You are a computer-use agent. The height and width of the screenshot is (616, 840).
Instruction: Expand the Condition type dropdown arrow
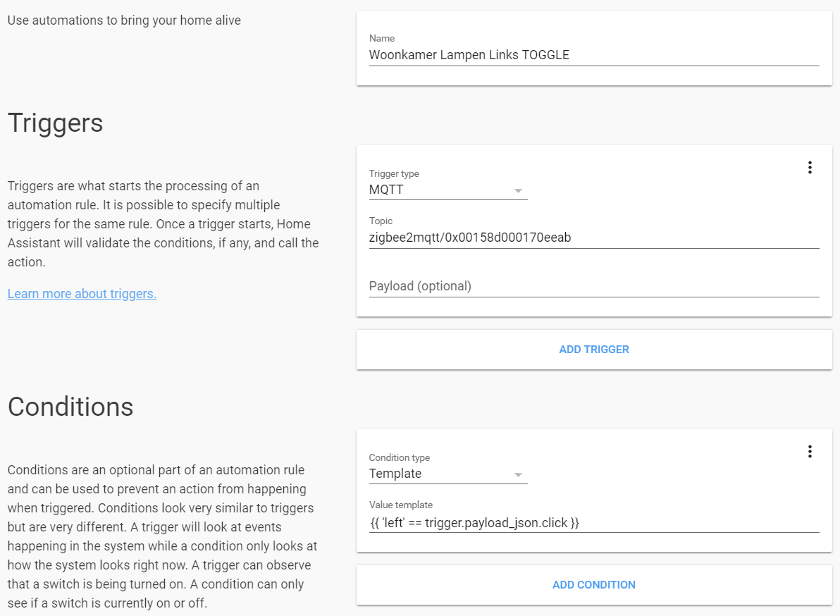[518, 475]
